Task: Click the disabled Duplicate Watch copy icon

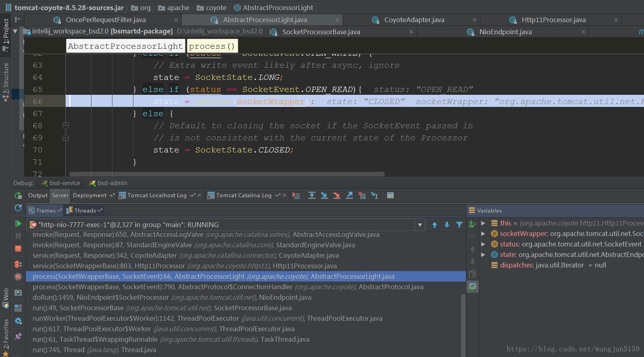Action: [472, 274]
